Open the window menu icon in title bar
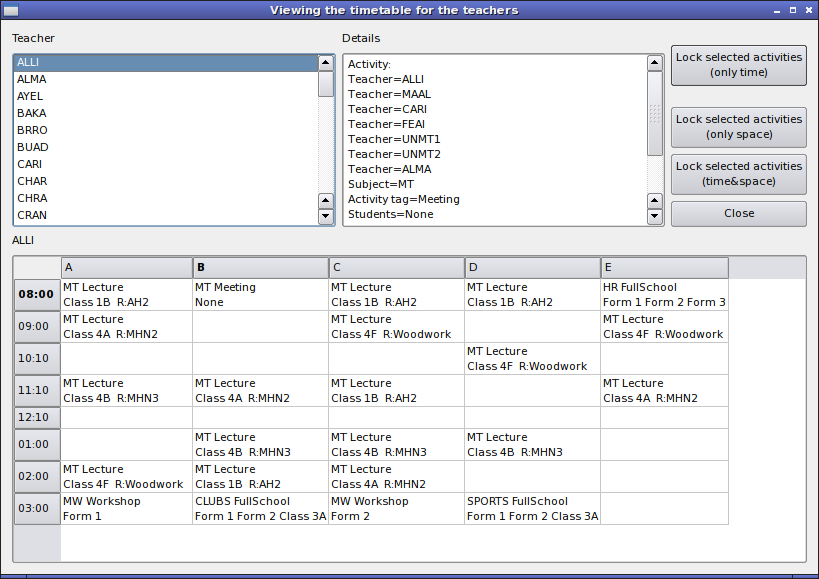The image size is (819, 579). (x=12, y=10)
